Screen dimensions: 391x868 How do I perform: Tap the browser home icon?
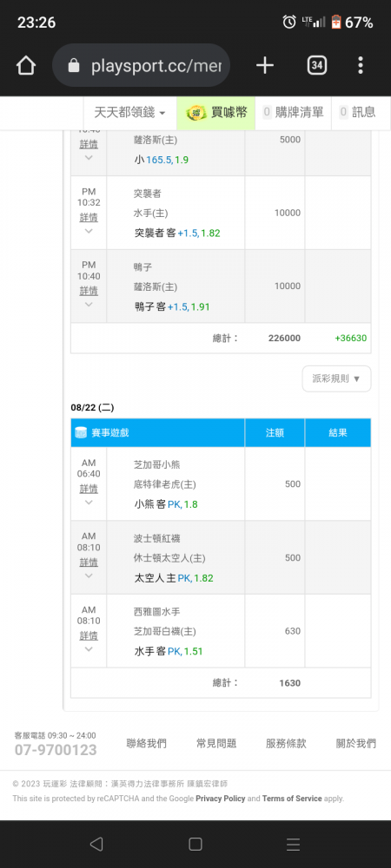(26, 66)
